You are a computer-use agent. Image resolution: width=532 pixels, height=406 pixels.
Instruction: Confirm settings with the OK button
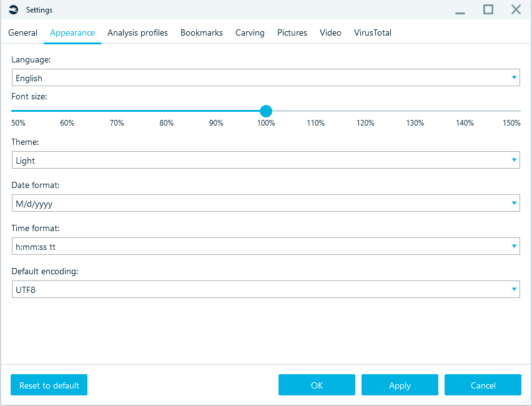coord(317,385)
